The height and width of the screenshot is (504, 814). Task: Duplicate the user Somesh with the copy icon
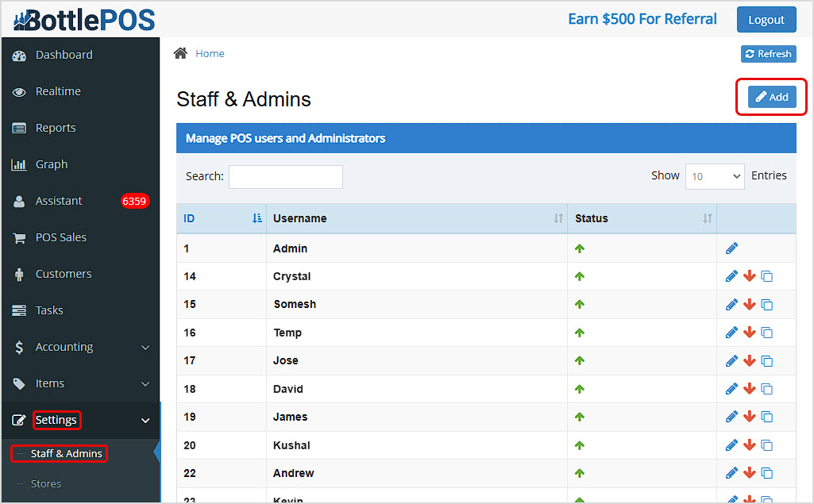pyautogui.click(x=766, y=304)
